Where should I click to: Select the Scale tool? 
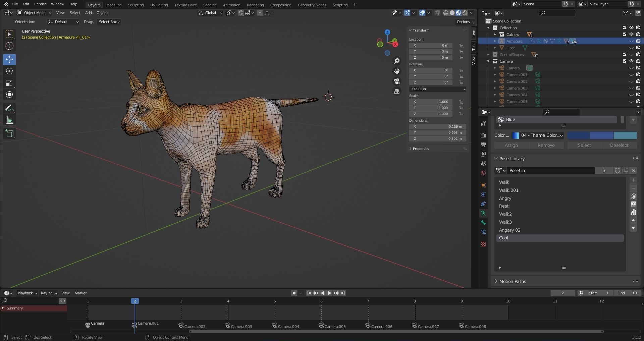9,83
